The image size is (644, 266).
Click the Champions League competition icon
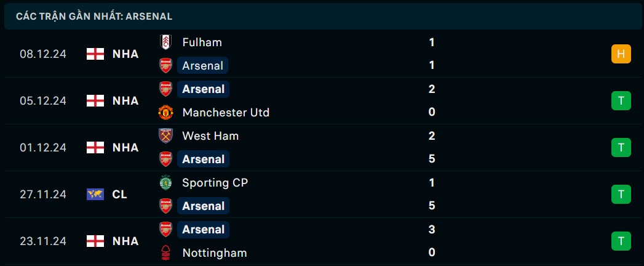95,195
